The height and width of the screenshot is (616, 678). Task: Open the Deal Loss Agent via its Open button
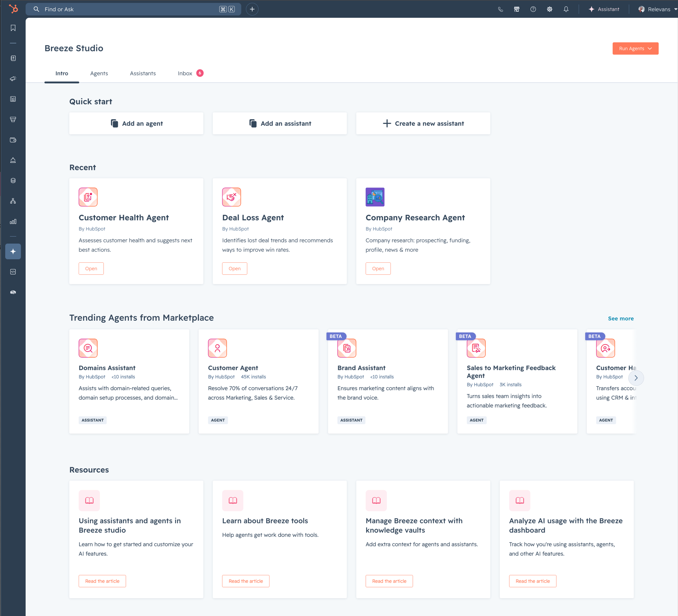(235, 269)
